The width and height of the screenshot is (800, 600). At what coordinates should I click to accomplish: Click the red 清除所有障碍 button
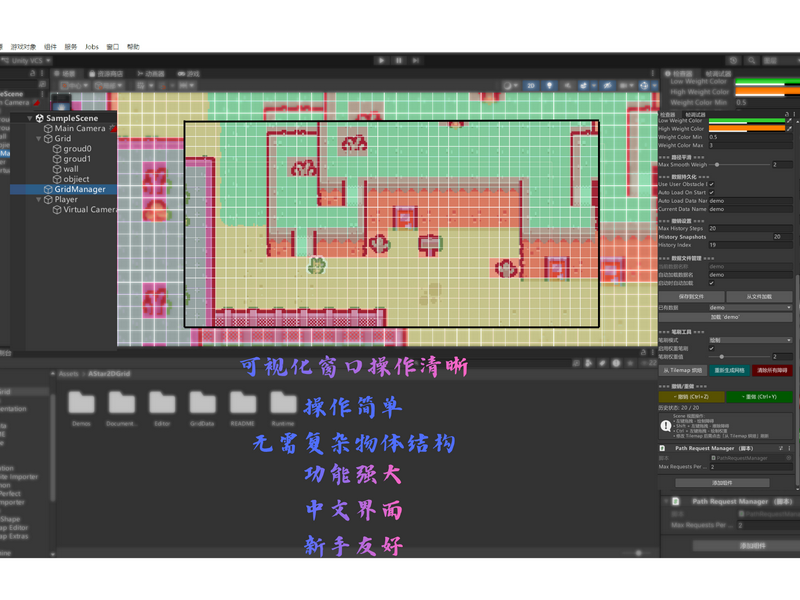tap(772, 370)
